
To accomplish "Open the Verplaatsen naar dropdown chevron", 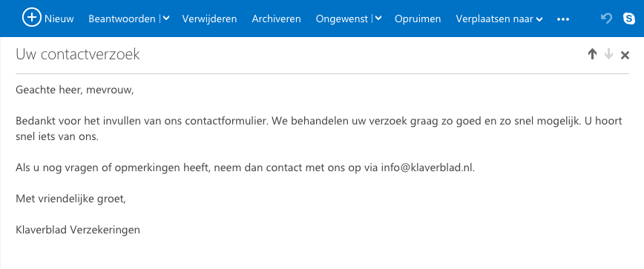I will tap(539, 19).
